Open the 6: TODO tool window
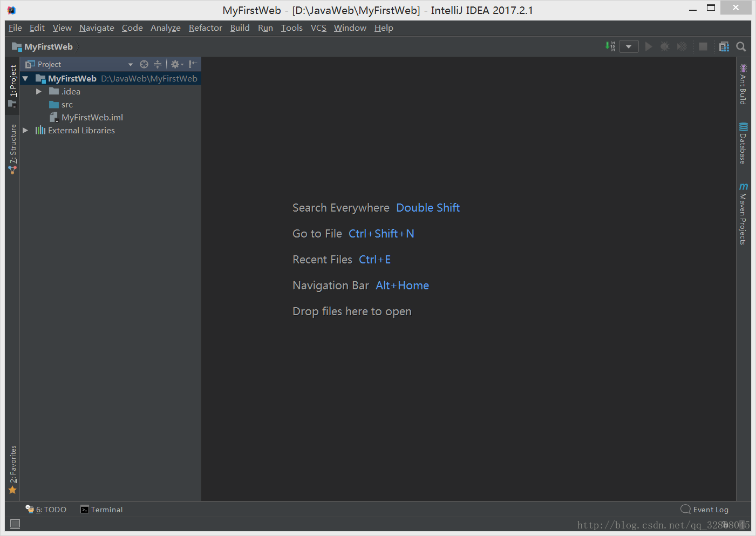Screen dimensions: 756x536 click(46, 510)
